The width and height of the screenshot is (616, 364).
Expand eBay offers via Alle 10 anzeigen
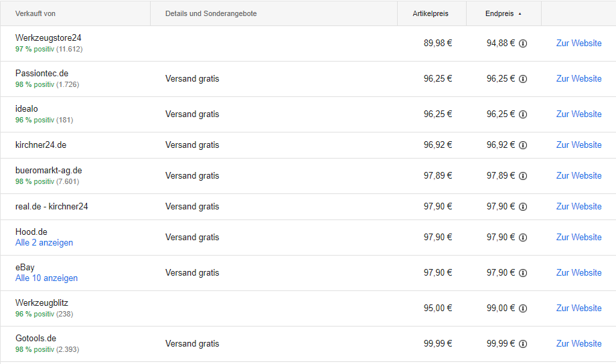[x=46, y=278]
